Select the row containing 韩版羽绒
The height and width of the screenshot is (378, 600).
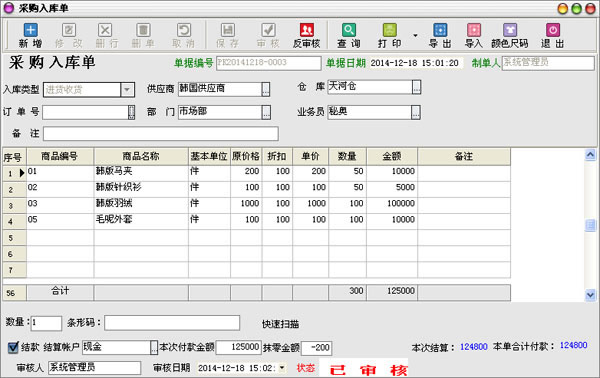(x=256, y=204)
